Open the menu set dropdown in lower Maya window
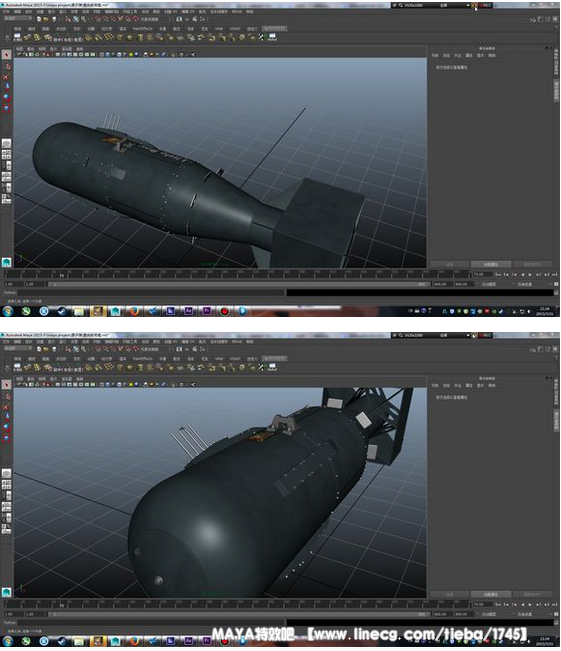Image resolution: width=561 pixels, height=651 pixels. [18, 349]
